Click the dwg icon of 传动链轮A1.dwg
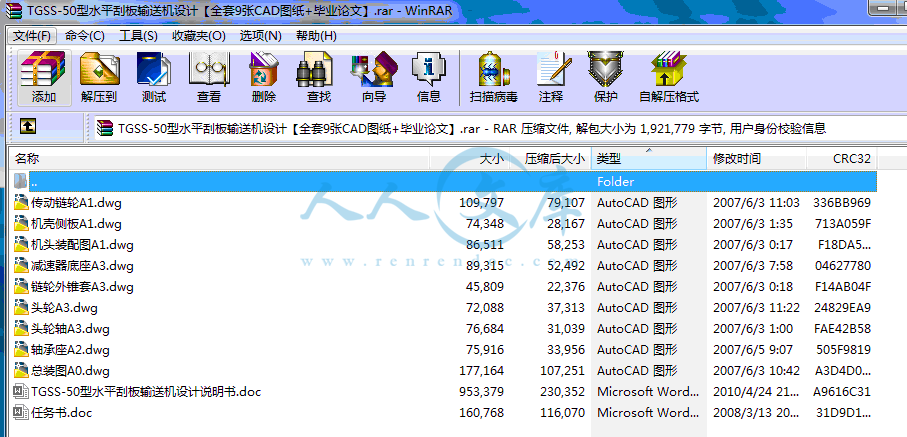Image resolution: width=907 pixels, height=437 pixels. pos(21,203)
